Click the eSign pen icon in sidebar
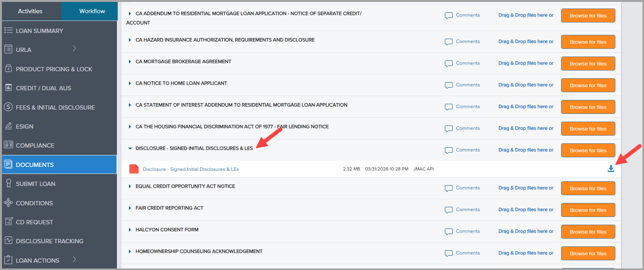Screen dimensions: 644x270 point(8,126)
